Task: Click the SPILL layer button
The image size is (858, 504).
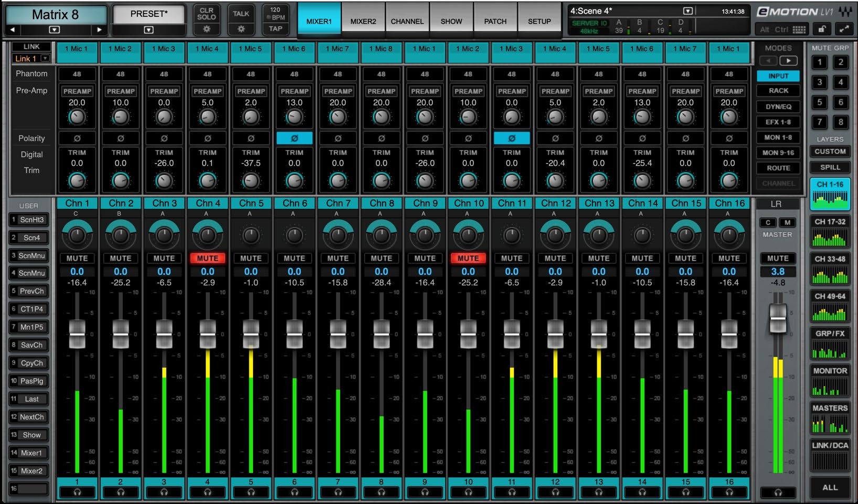Action: 830,167
